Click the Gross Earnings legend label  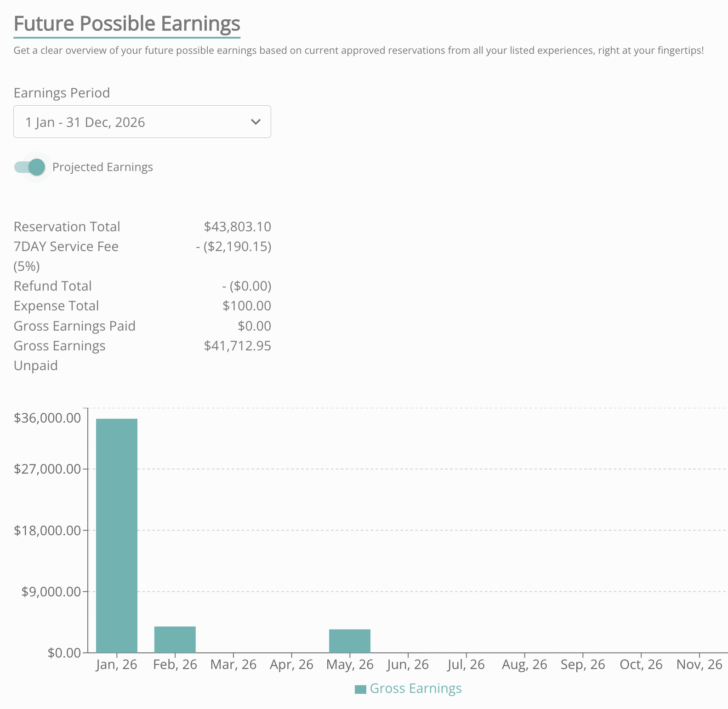point(415,688)
